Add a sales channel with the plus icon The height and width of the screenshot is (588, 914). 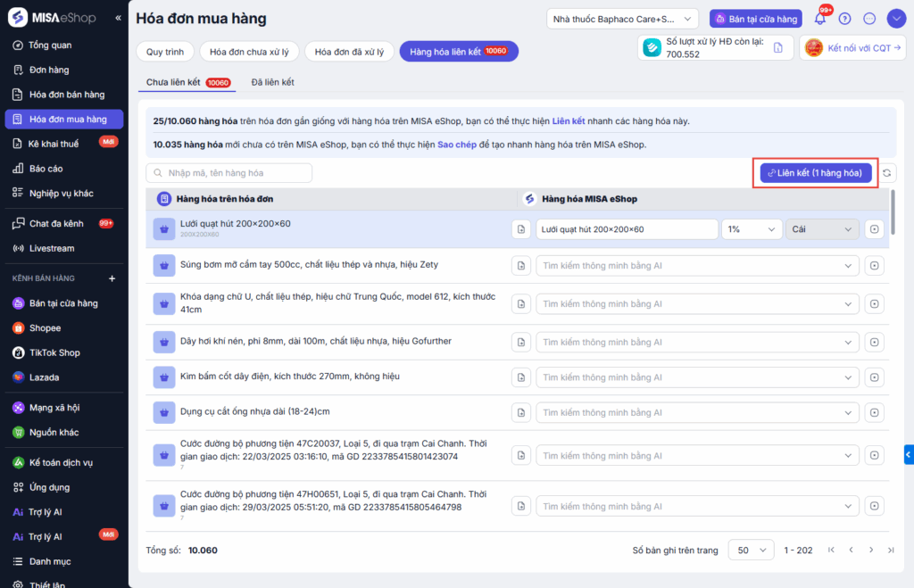tap(112, 278)
